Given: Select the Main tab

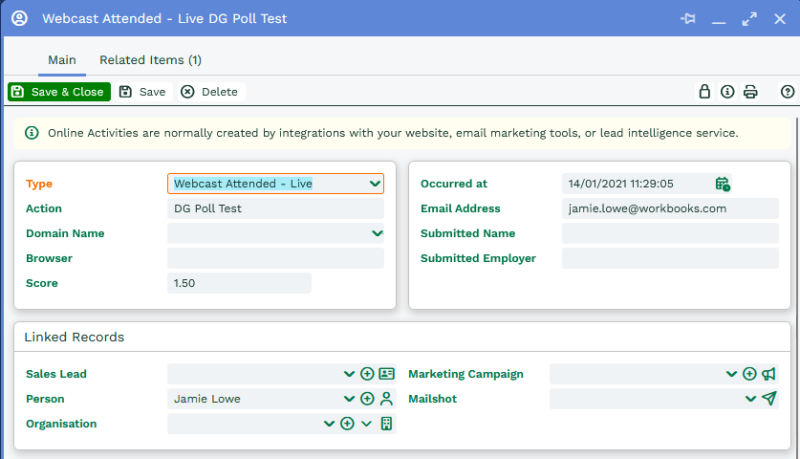Looking at the screenshot, I should 62,60.
